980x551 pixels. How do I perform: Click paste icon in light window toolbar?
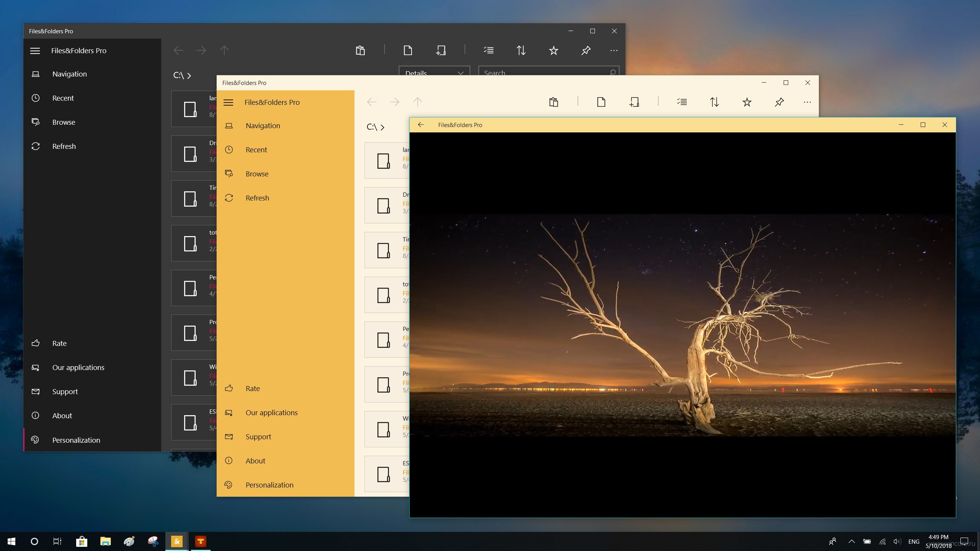click(554, 102)
